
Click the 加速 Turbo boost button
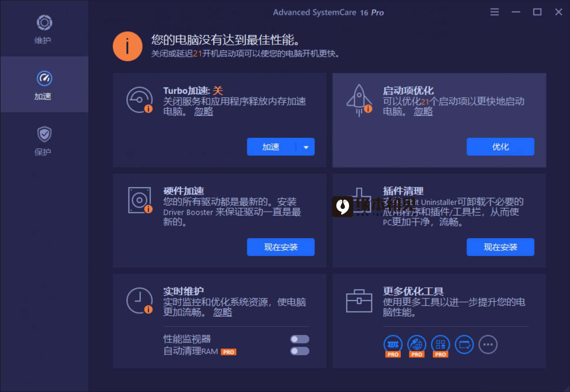271,147
